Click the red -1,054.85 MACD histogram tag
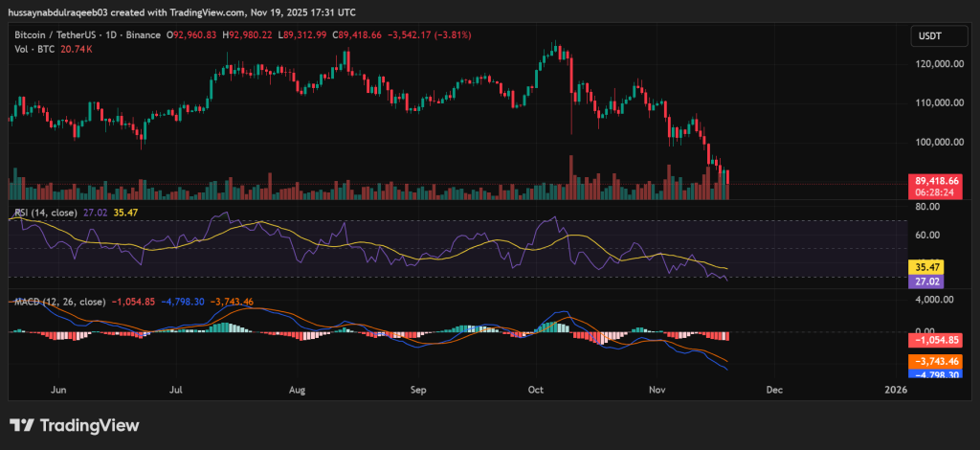 tap(937, 340)
